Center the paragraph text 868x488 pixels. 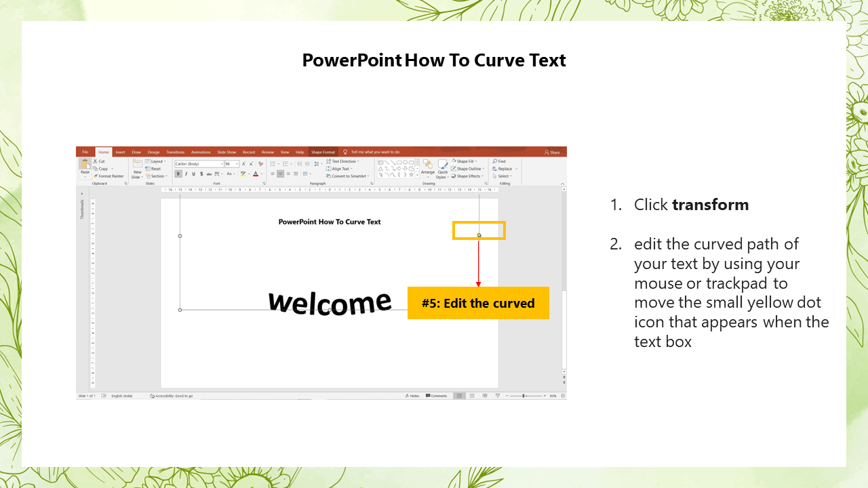coord(280,174)
